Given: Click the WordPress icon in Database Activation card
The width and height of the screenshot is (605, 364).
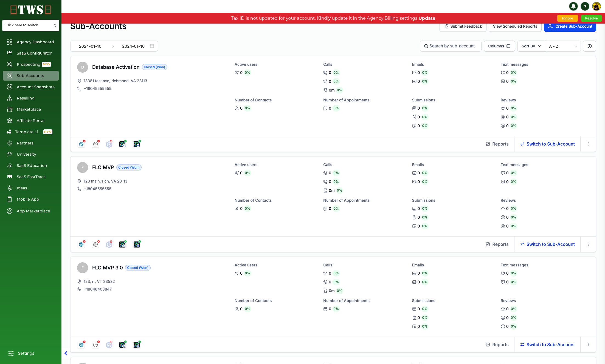Looking at the screenshot, I should tap(81, 144).
